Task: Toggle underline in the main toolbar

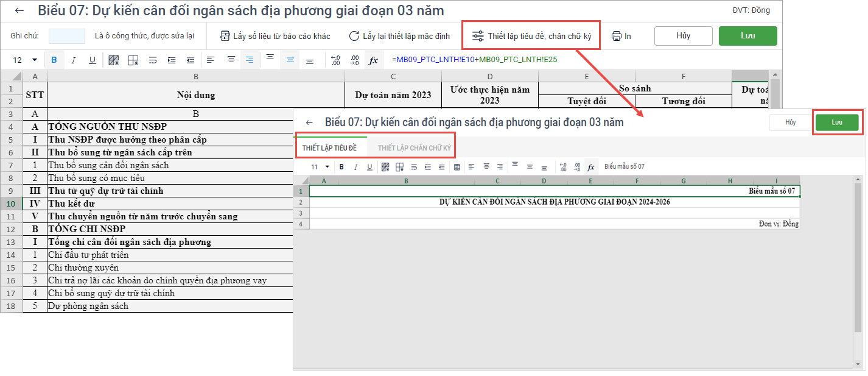Action: tap(93, 60)
